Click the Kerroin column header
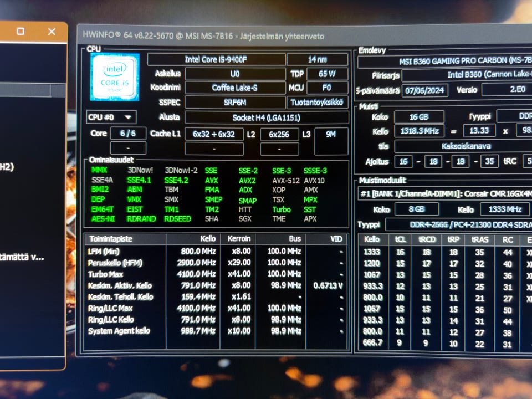 [238, 239]
